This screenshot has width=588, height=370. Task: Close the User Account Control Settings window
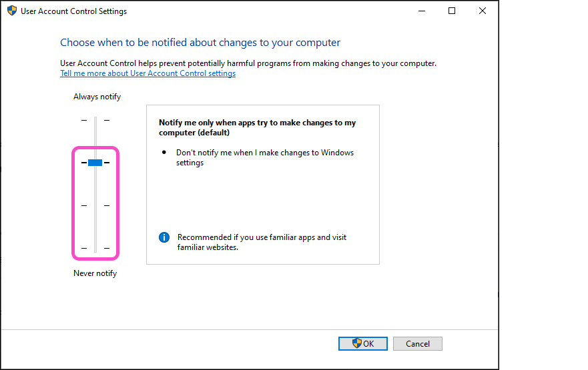click(x=483, y=11)
